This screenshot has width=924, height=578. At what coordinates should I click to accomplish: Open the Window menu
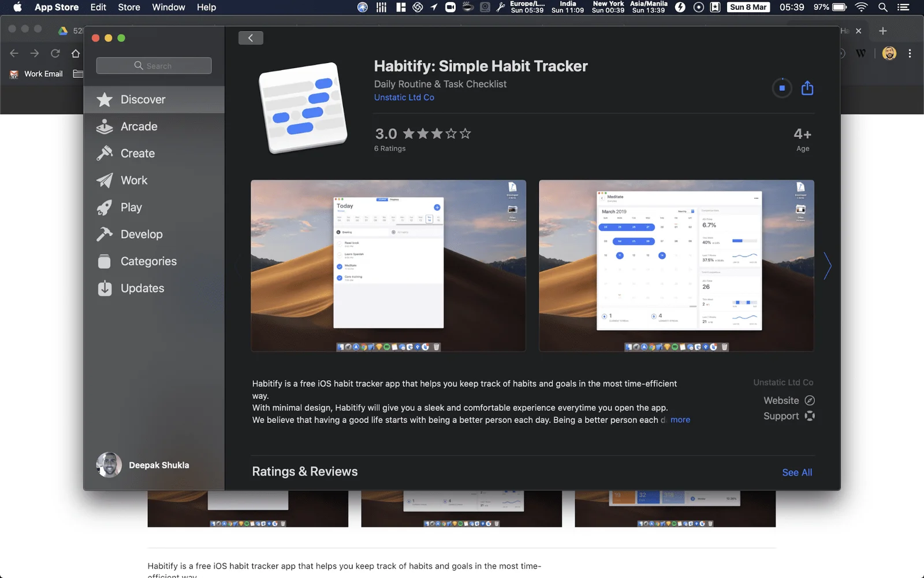169,7
